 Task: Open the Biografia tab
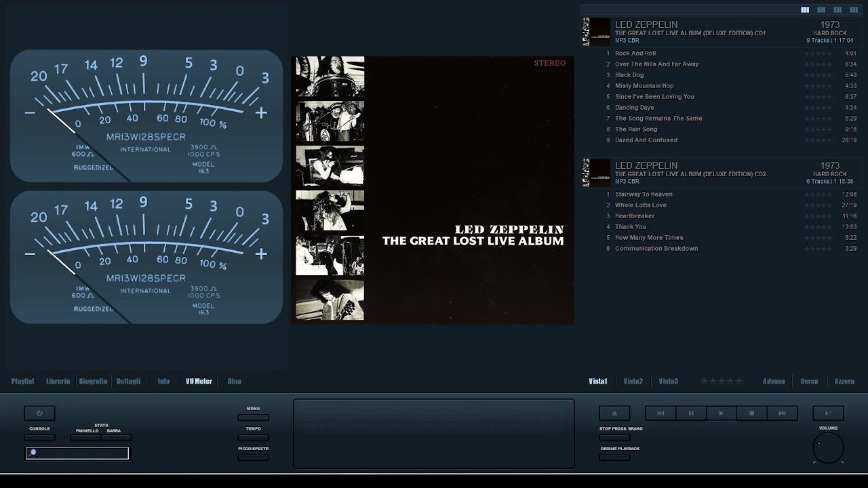[93, 382]
